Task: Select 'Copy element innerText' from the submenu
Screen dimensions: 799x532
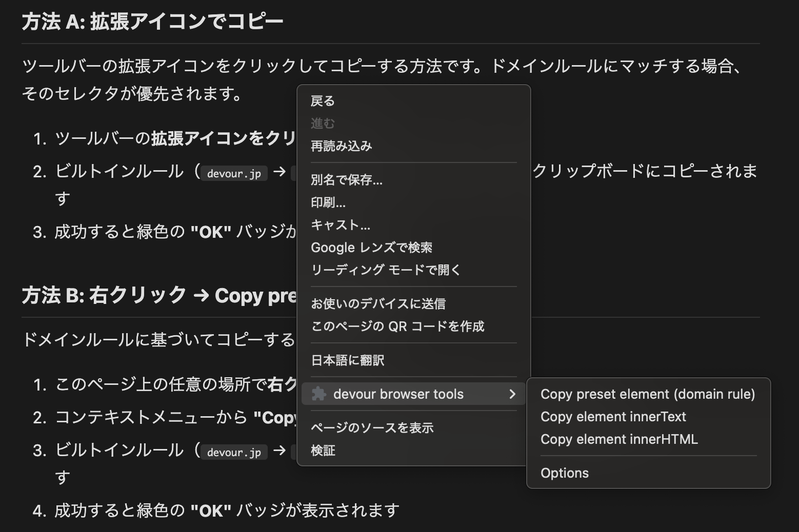Action: [x=613, y=417]
